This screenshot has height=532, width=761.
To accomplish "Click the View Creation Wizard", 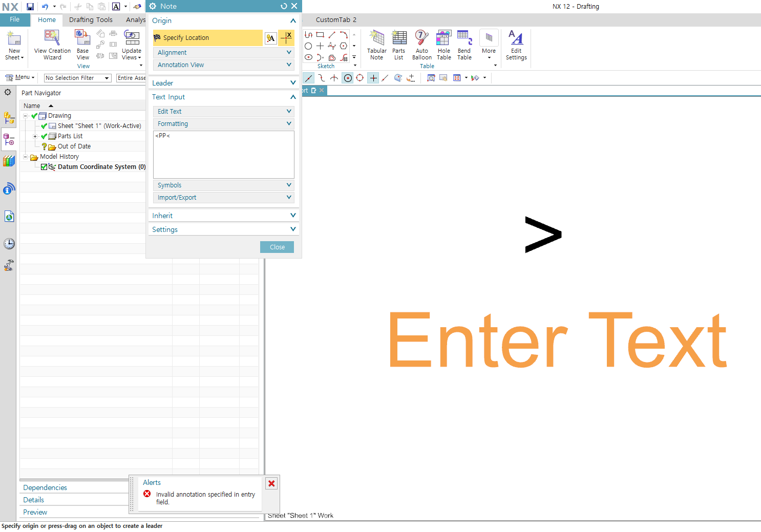I will pos(52,45).
